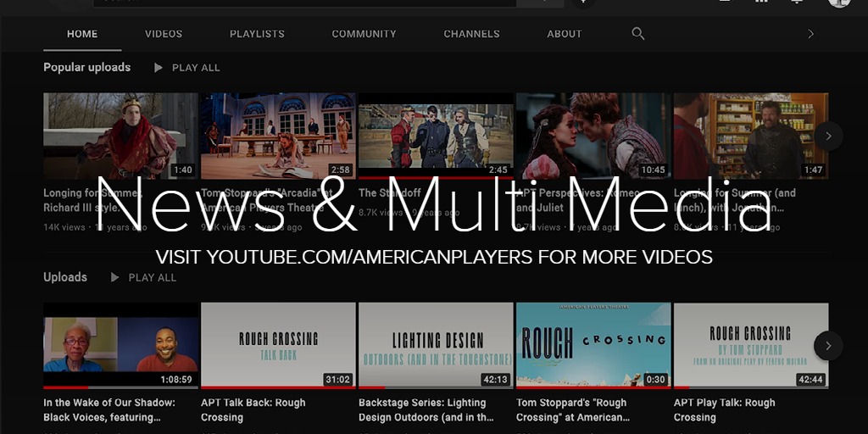Screen dimensions: 868x434
Task: Play all Popular uploads videos
Action: point(187,68)
